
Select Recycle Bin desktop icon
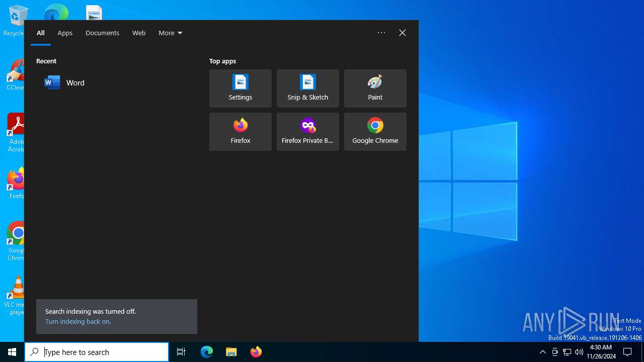click(x=15, y=21)
